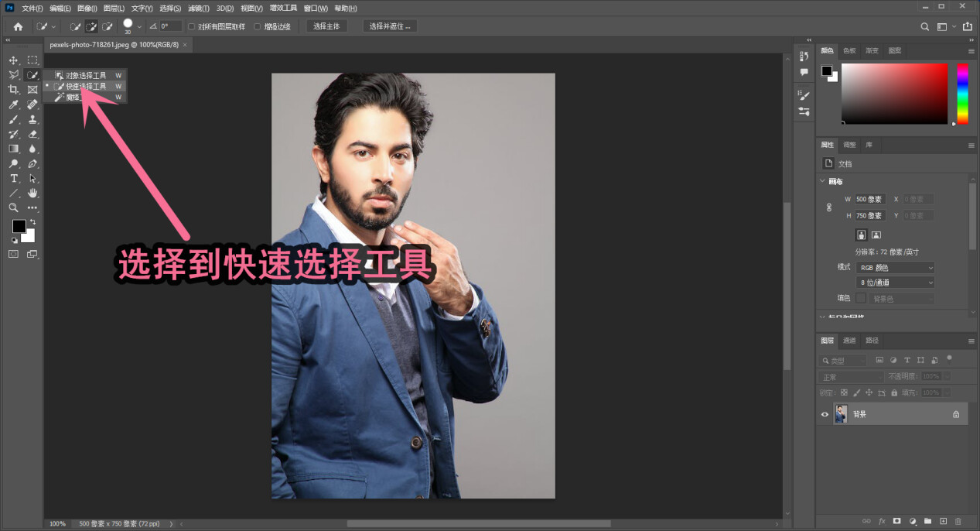Open the brush size picker dropdown
The width and height of the screenshot is (980, 531).
click(x=139, y=26)
